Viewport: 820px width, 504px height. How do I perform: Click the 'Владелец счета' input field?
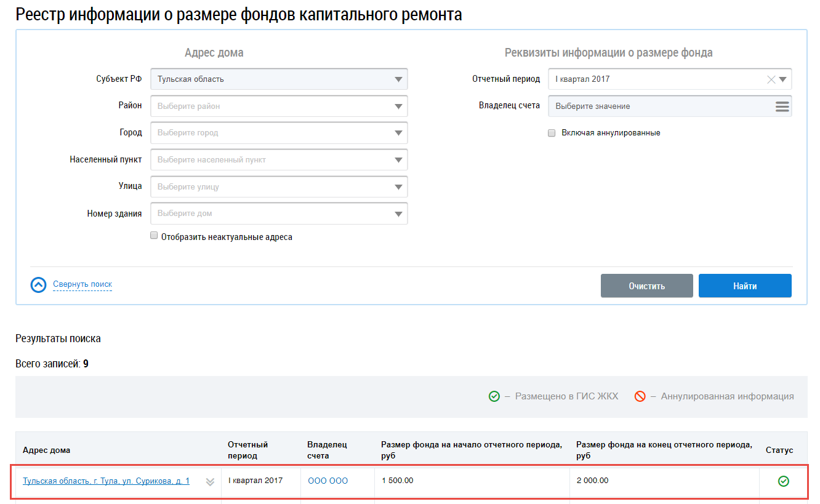pos(659,106)
